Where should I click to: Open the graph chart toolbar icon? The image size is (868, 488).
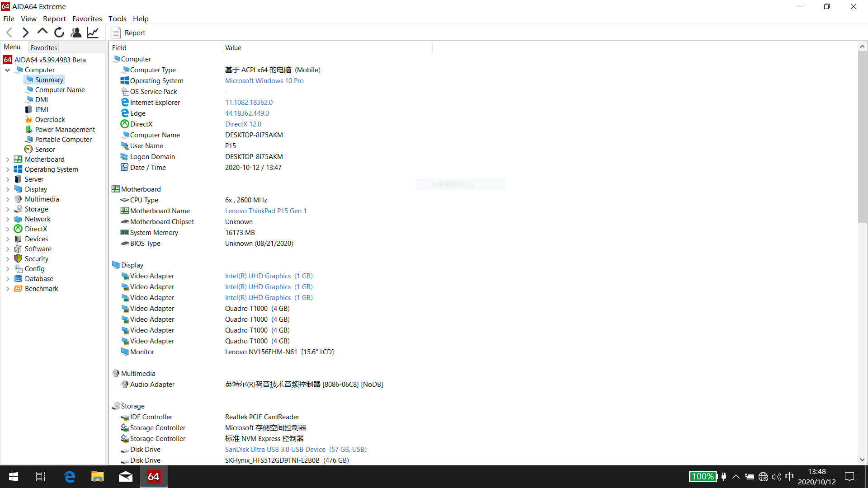(x=93, y=33)
